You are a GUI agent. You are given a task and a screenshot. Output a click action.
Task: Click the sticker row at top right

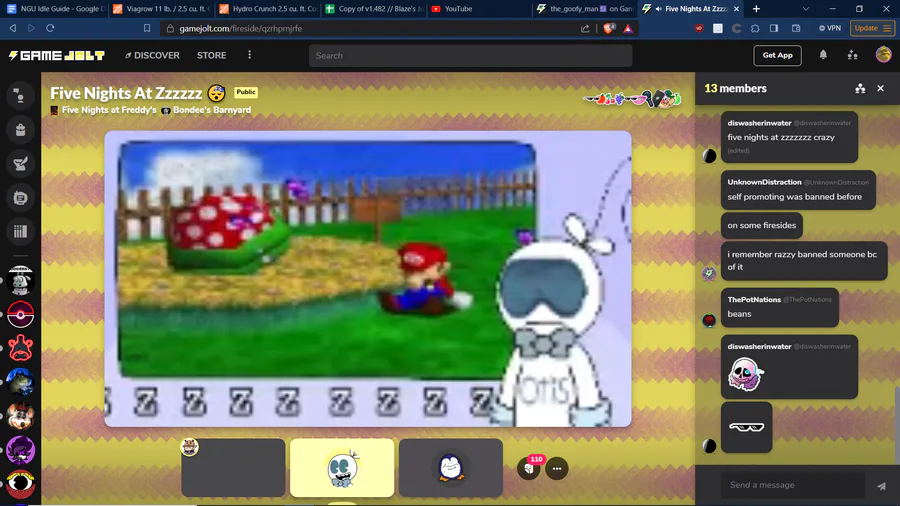(x=633, y=99)
